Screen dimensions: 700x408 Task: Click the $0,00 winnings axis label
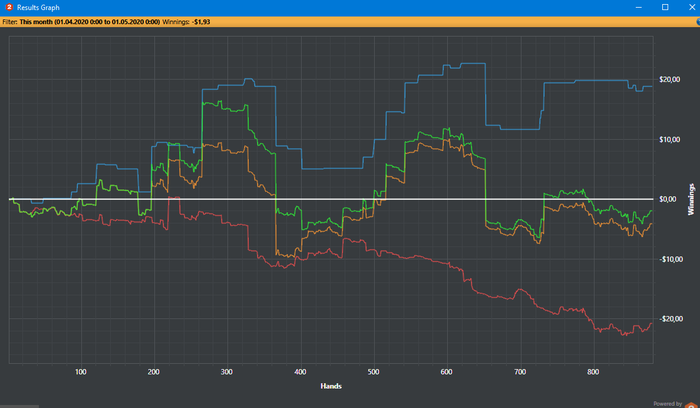pyautogui.click(x=668, y=199)
